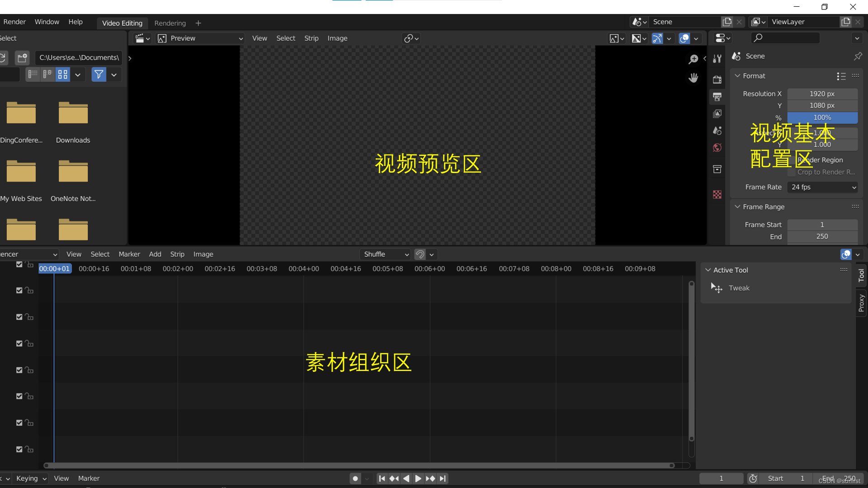The width and height of the screenshot is (868, 488).
Task: Click the play animation button
Action: [x=418, y=479]
